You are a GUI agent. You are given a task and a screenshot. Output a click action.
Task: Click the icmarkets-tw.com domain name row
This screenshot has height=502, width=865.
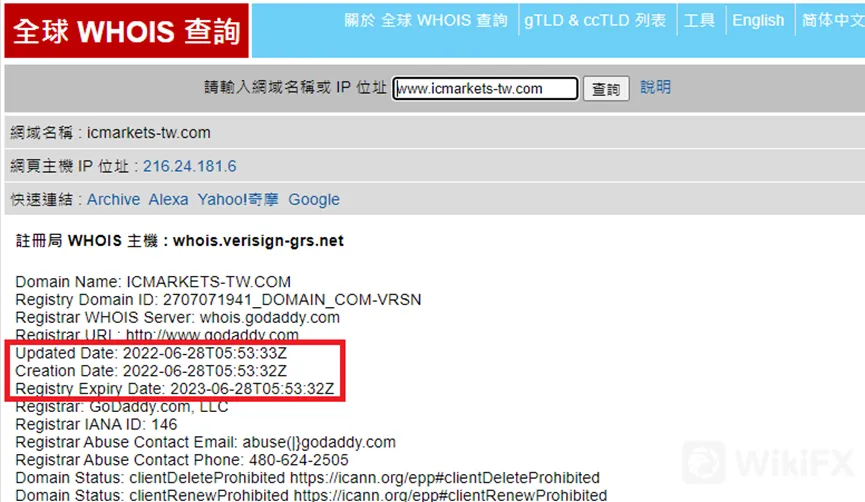click(435, 132)
